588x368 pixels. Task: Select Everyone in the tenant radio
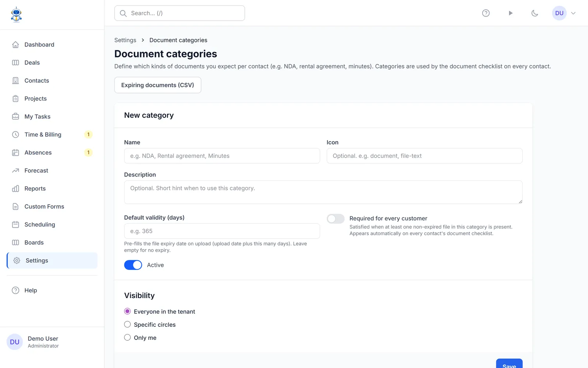coord(128,311)
